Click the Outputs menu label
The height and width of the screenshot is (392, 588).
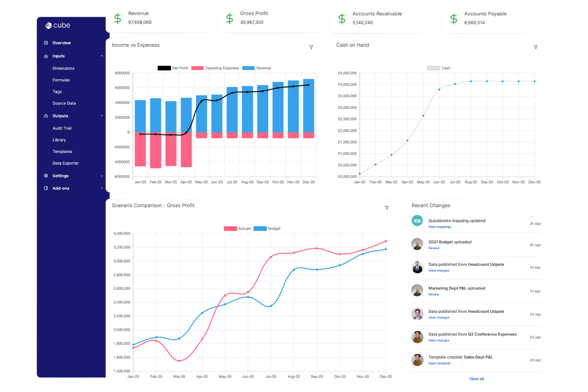[60, 116]
